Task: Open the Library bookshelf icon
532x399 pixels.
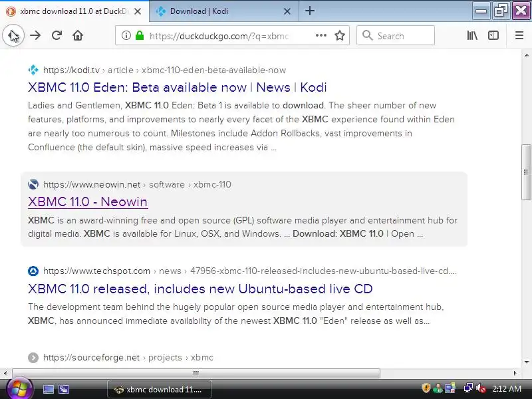Action: [x=472, y=35]
